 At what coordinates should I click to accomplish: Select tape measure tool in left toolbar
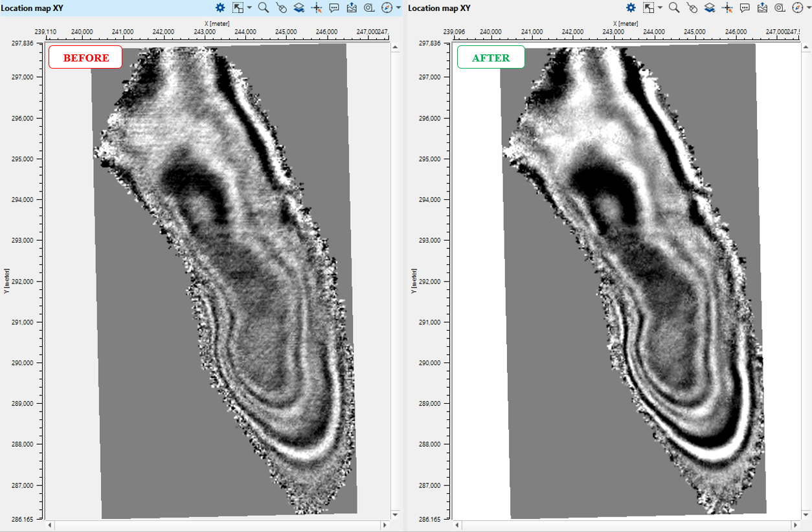pyautogui.click(x=369, y=8)
